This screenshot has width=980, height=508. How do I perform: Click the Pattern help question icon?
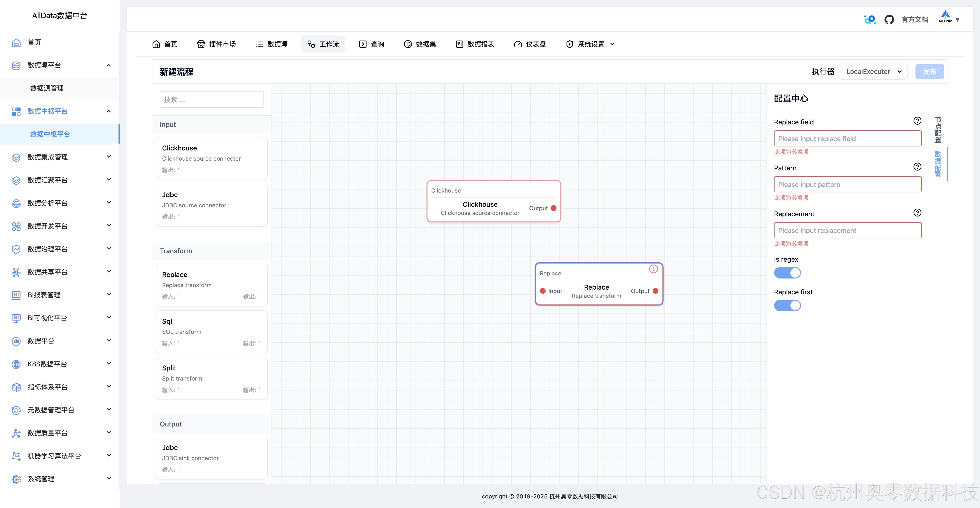pos(917,167)
